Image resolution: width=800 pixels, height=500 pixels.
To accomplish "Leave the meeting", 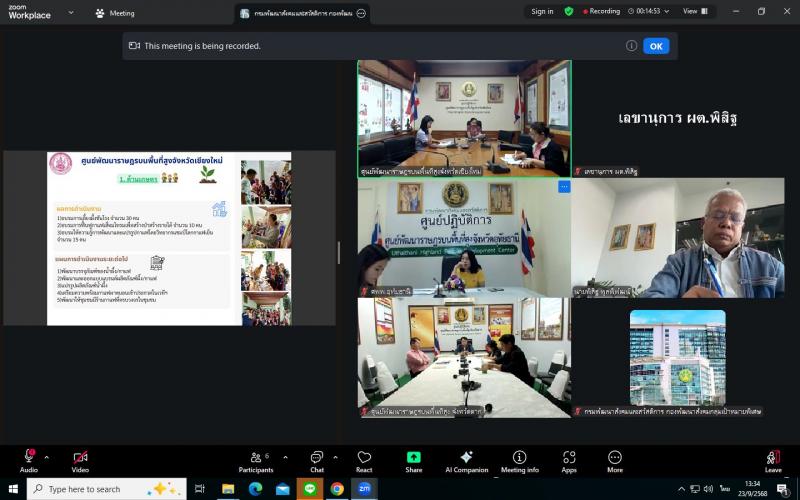I will [773, 461].
